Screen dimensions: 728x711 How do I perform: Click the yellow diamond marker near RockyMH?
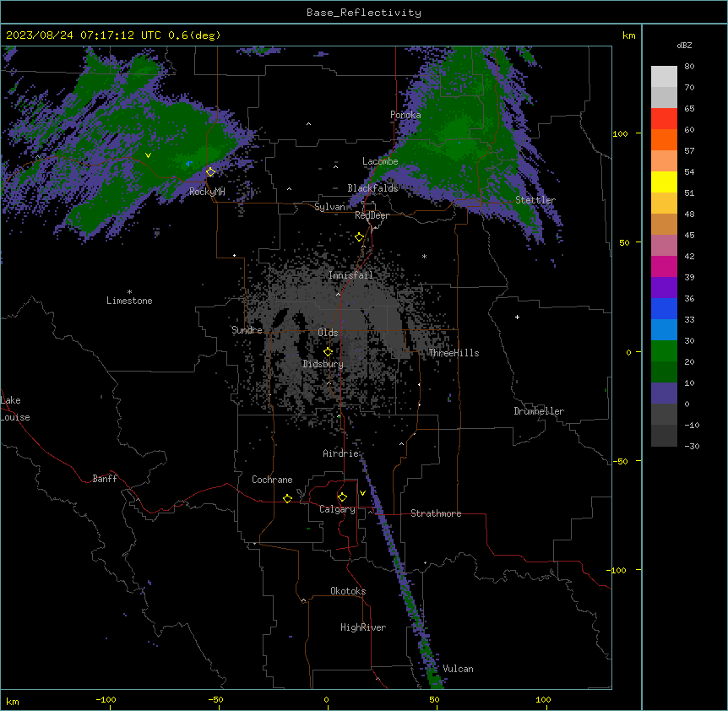click(x=211, y=172)
